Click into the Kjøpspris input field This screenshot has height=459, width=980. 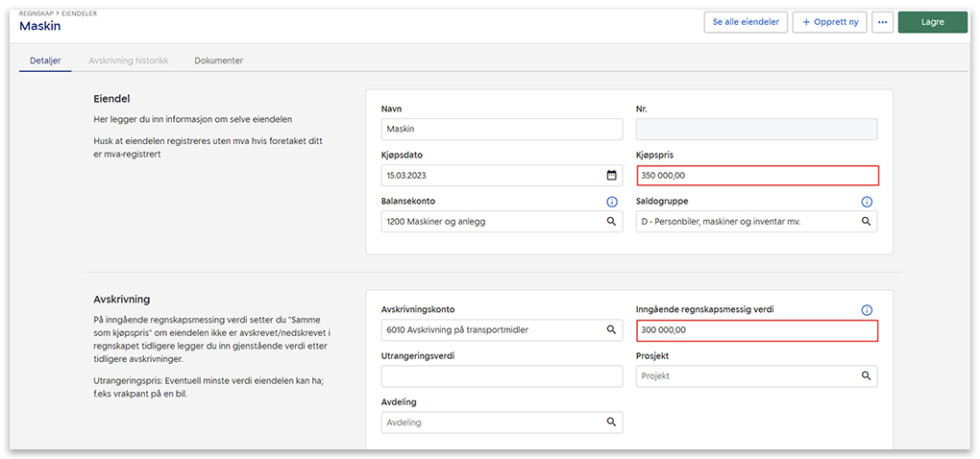[x=756, y=176]
